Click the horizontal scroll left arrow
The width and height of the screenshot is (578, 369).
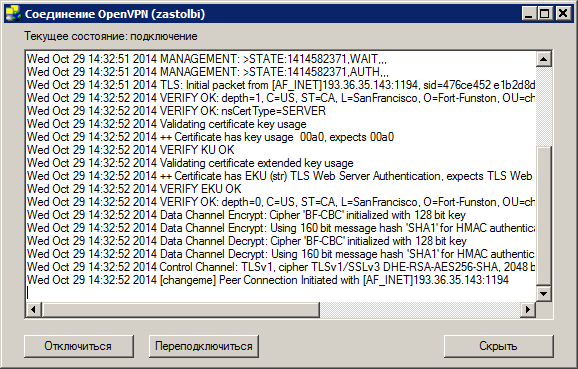[34, 310]
